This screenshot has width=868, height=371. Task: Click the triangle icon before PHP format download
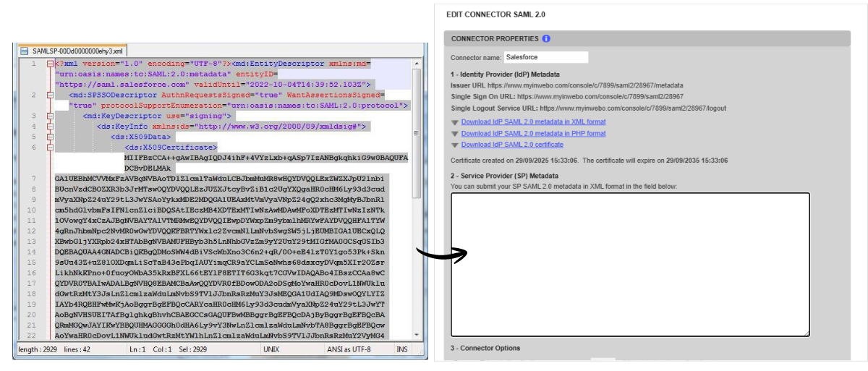pyautogui.click(x=454, y=134)
